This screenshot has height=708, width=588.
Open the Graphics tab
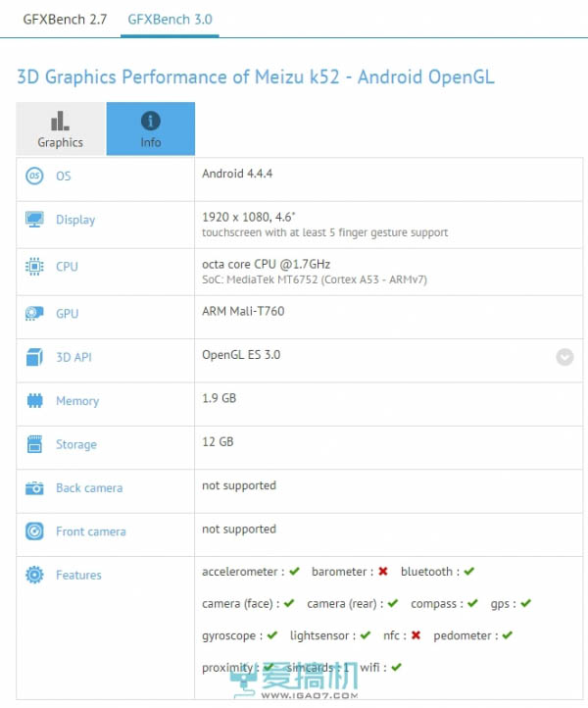(61, 129)
